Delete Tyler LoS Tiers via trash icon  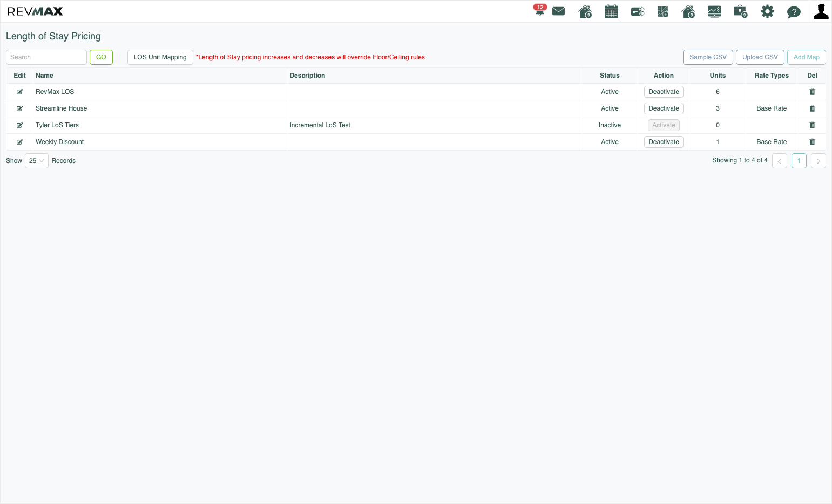[x=812, y=125]
